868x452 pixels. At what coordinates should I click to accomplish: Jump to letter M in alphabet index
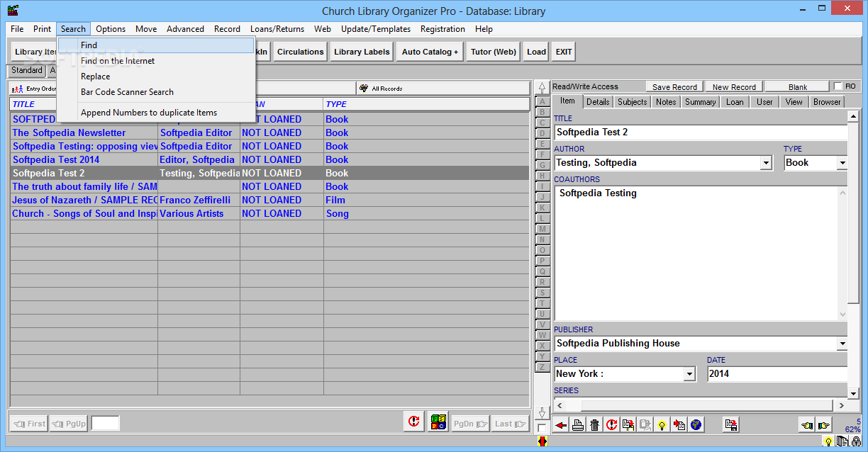[x=542, y=229]
